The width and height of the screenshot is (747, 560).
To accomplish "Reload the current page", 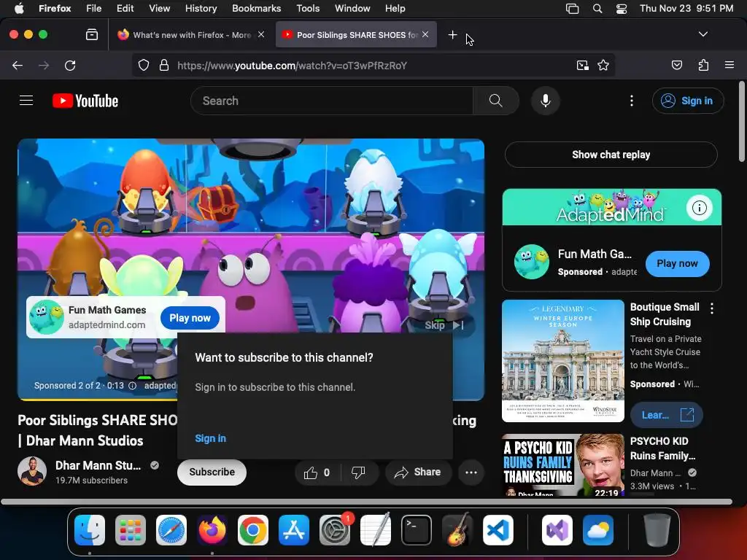I will tap(70, 65).
